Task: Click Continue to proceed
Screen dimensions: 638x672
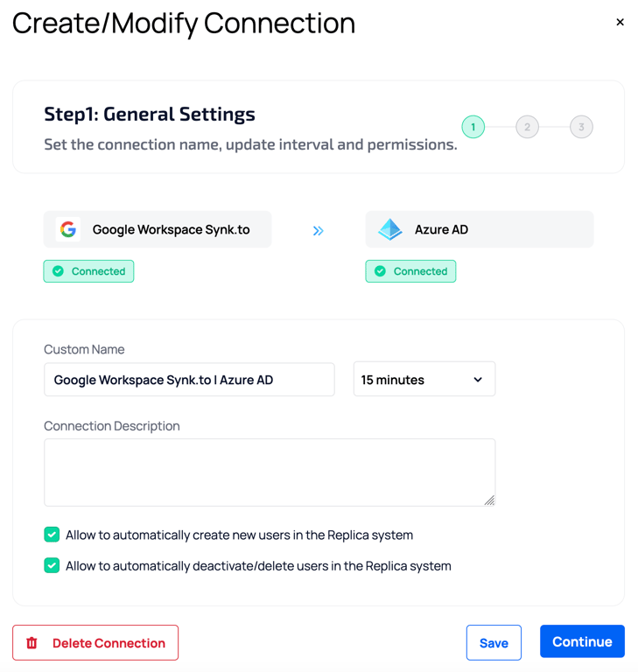Action: pyautogui.click(x=582, y=642)
